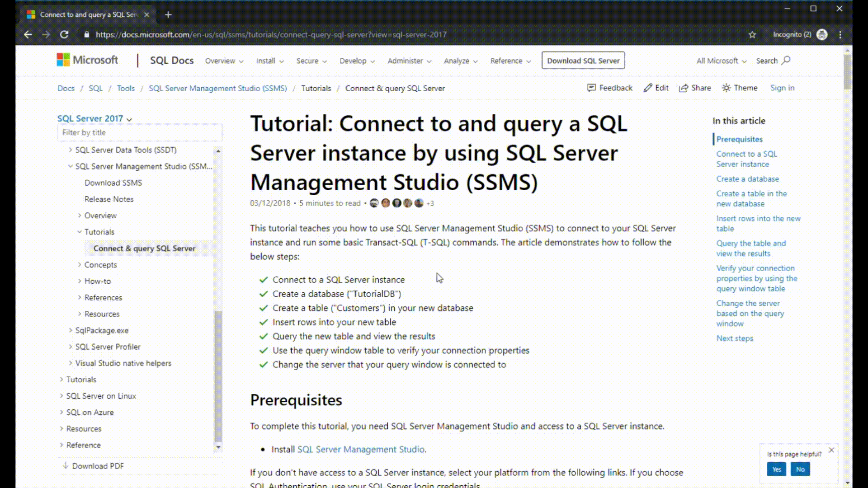Click the Incognito profile icon
Image resolution: width=868 pixels, height=488 pixels.
click(821, 34)
